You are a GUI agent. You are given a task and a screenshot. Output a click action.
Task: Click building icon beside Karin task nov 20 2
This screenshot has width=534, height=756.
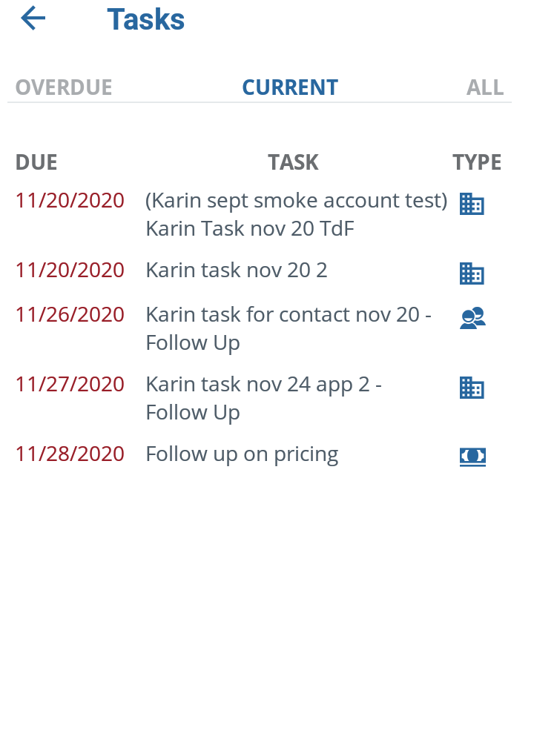(x=472, y=273)
